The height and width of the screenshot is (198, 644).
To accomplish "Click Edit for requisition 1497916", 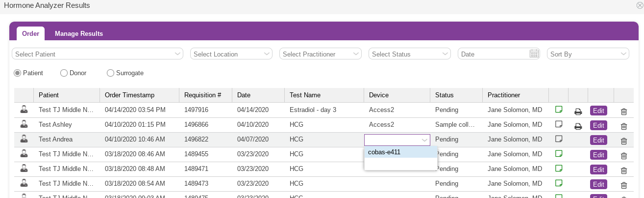I will (x=598, y=111).
